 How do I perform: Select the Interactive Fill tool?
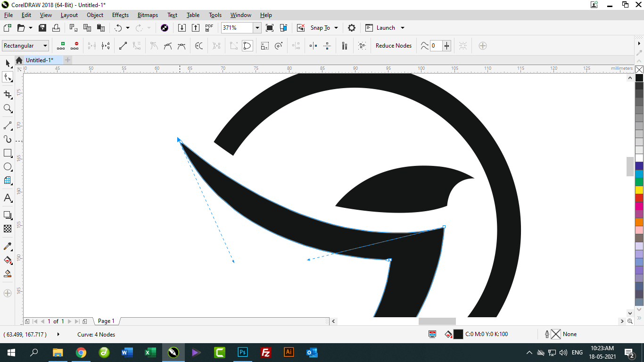pos(8,260)
